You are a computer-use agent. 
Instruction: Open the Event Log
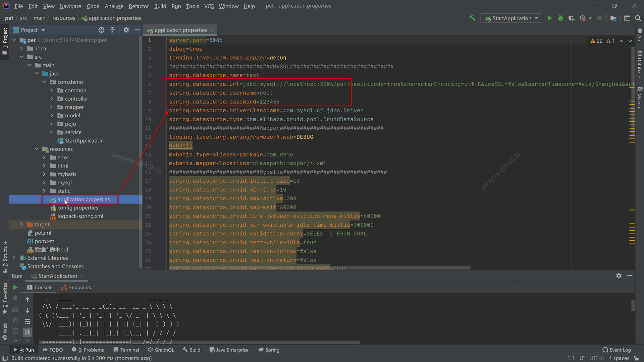[616, 350]
